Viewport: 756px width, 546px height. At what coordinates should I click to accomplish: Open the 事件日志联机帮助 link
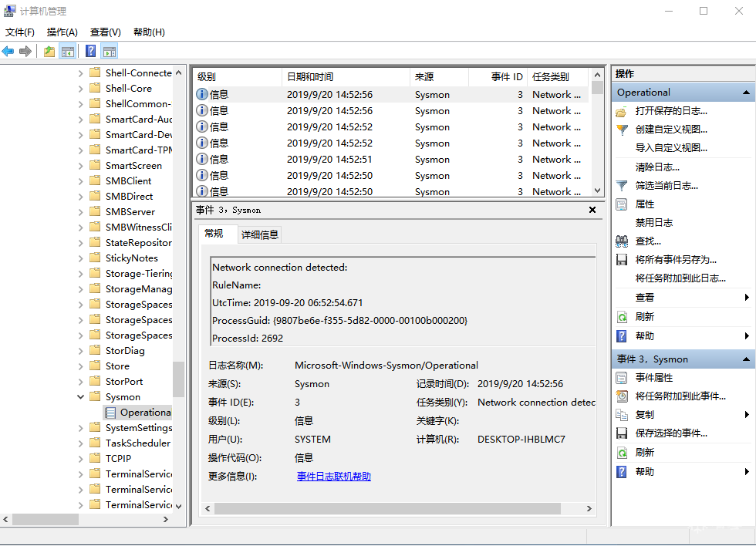point(333,477)
